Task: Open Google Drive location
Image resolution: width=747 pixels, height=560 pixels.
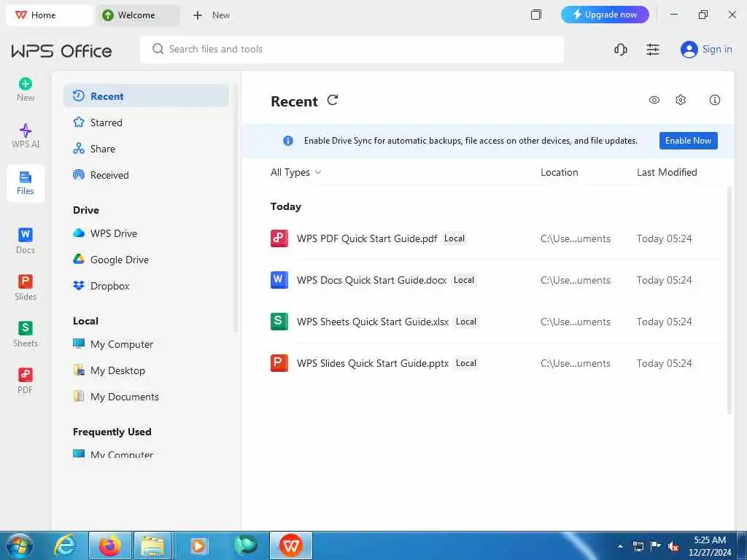Action: pos(146,260)
